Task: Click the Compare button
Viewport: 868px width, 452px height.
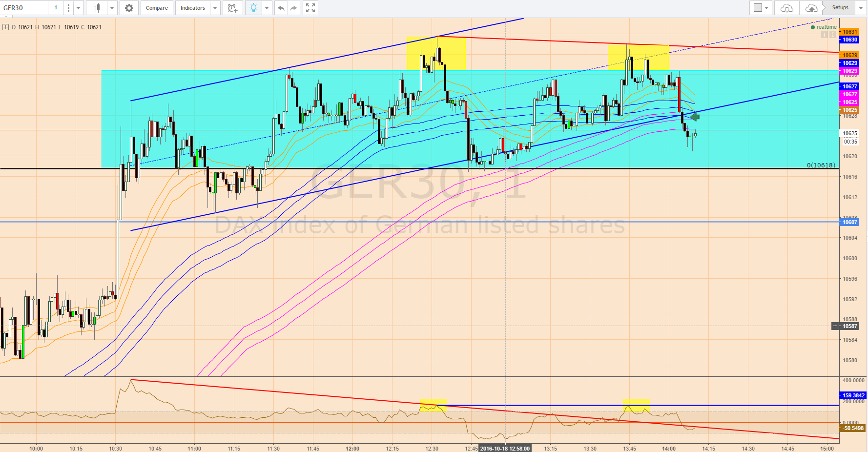Action: [157, 8]
